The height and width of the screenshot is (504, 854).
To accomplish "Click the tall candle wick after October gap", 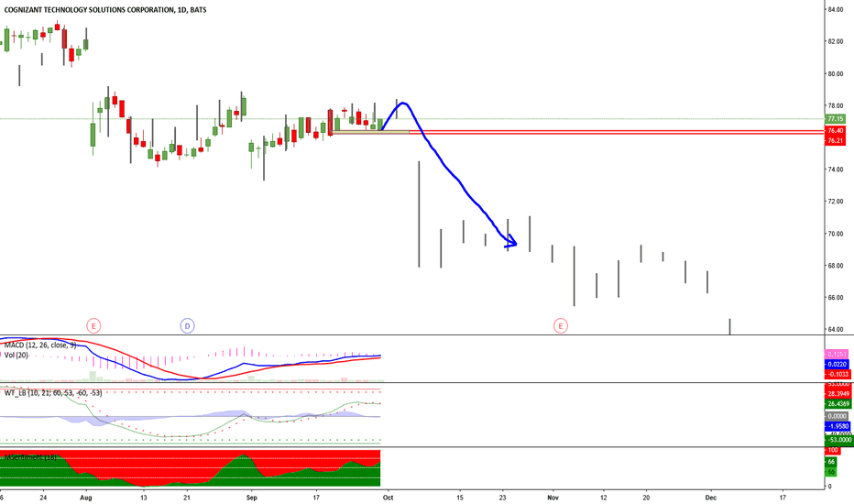I will coord(419,214).
